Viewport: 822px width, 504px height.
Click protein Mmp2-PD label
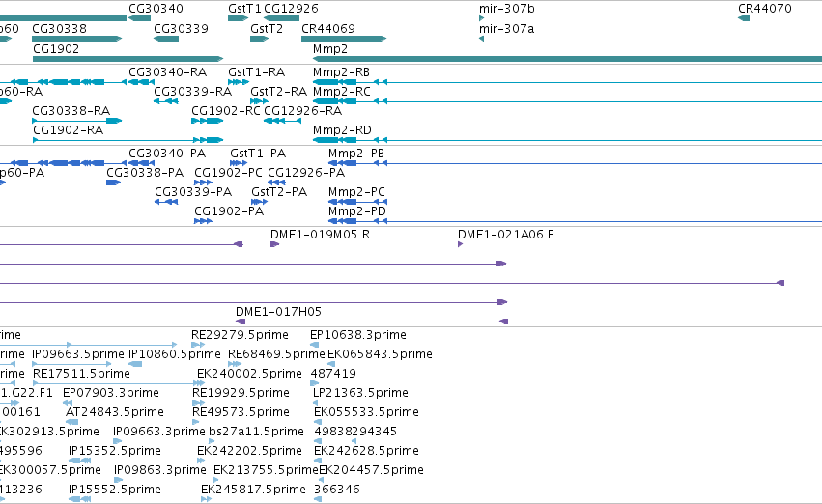point(357,211)
